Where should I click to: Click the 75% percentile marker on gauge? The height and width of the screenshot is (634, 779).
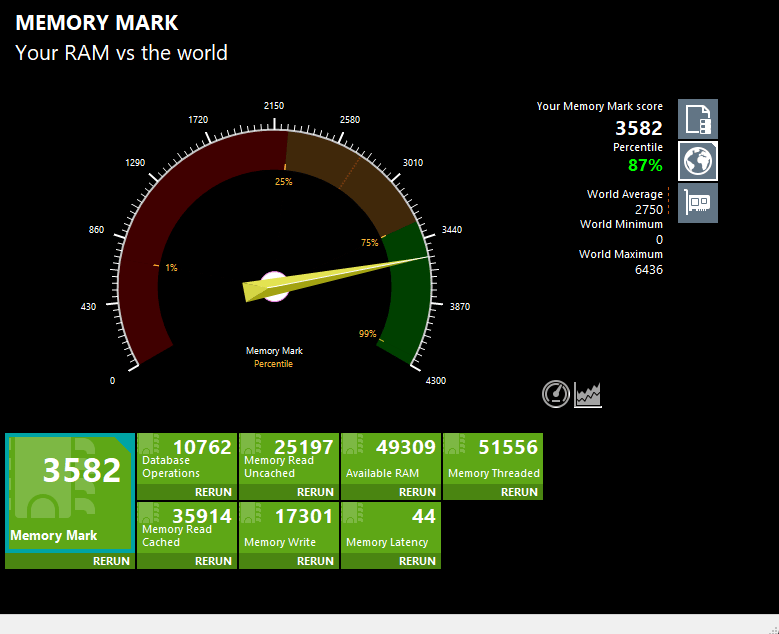pos(369,242)
